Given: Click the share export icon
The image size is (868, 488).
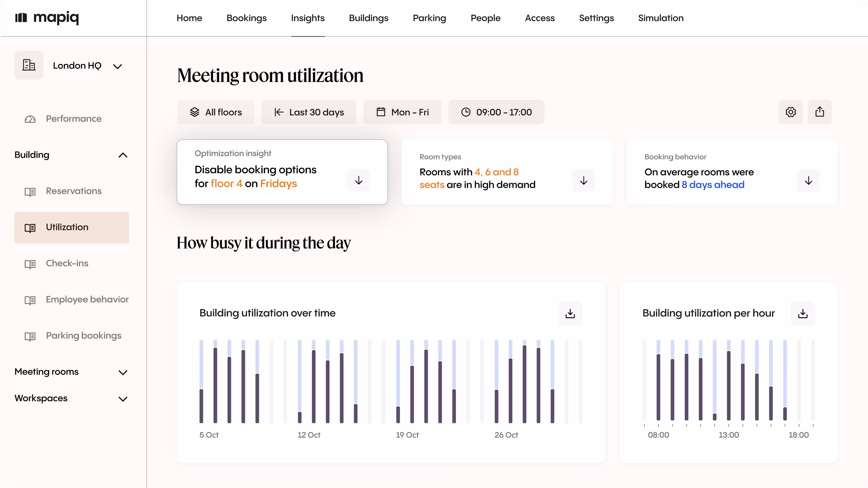Looking at the screenshot, I should tap(819, 112).
